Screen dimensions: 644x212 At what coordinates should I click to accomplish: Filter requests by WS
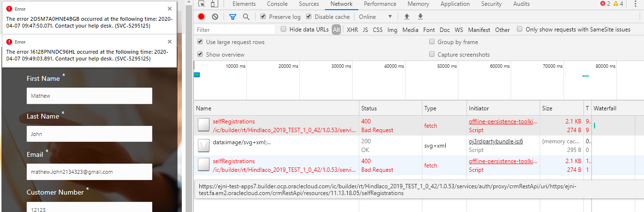tap(459, 30)
